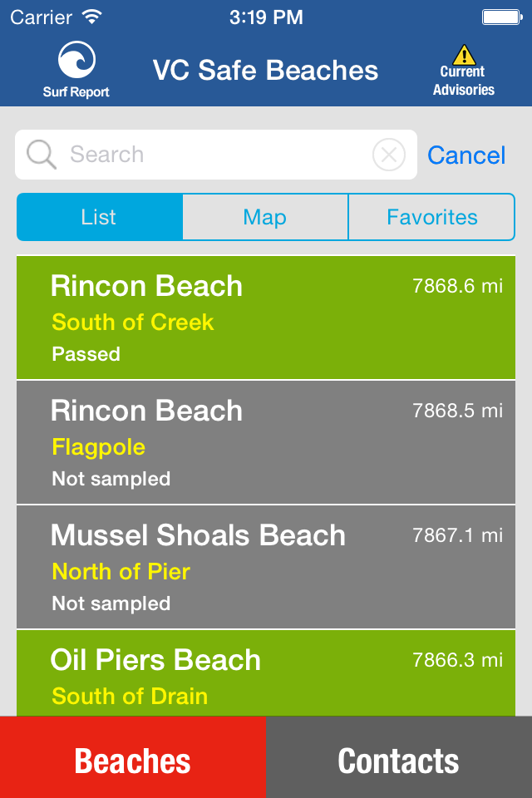Open the Surf Report wave icon
Viewport: 532px width, 798px height.
click(x=76, y=61)
